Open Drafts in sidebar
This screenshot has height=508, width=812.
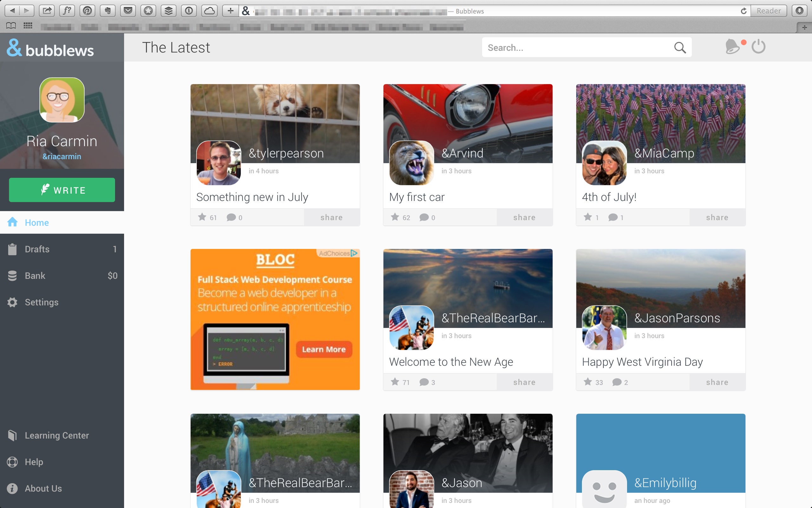(x=62, y=249)
